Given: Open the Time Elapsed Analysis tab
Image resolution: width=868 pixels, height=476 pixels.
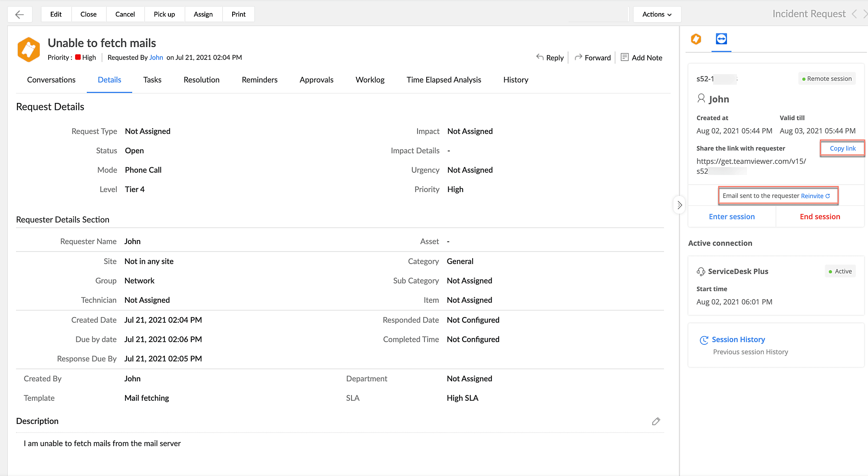Looking at the screenshot, I should click(444, 80).
